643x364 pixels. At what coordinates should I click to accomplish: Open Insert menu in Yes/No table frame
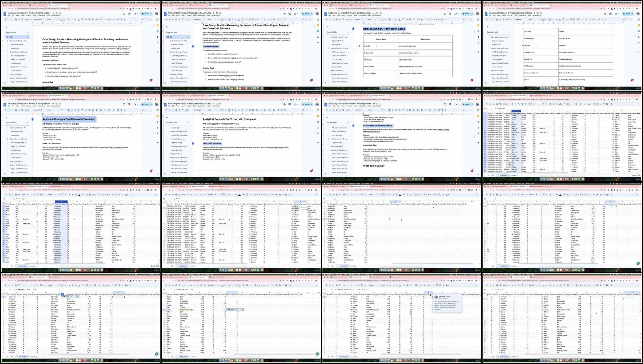(x=504, y=15)
